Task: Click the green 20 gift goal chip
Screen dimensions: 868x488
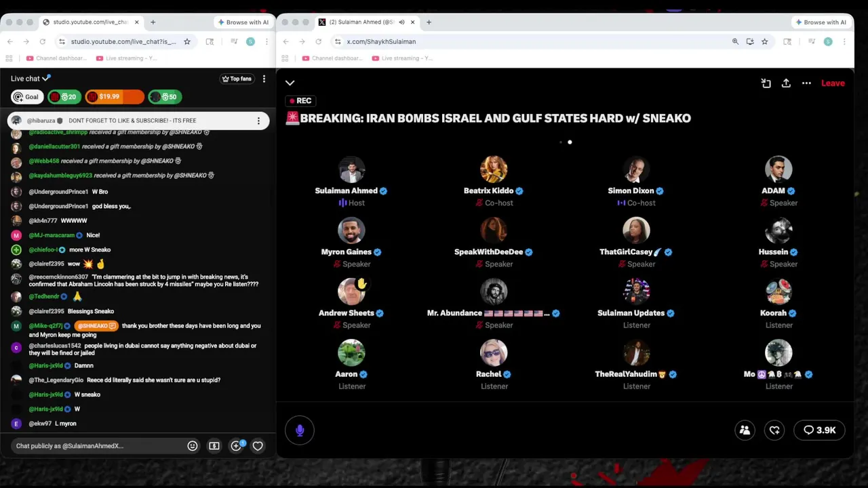Action: click(x=64, y=97)
